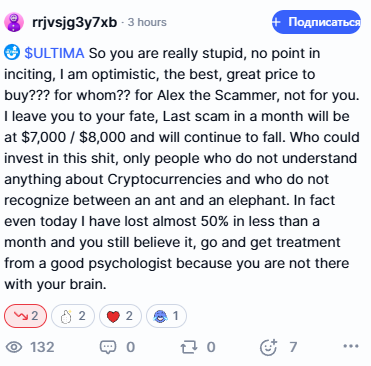Image resolution: width=371 pixels, height=366 pixels.
Task: Toggle the red heart reaction
Action: point(120,316)
